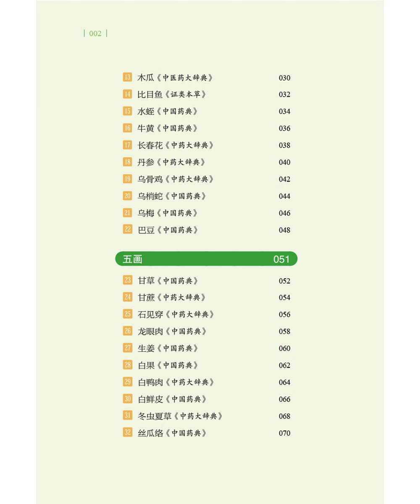
Task: Click the orange number 13 badge
Action: 128,77
